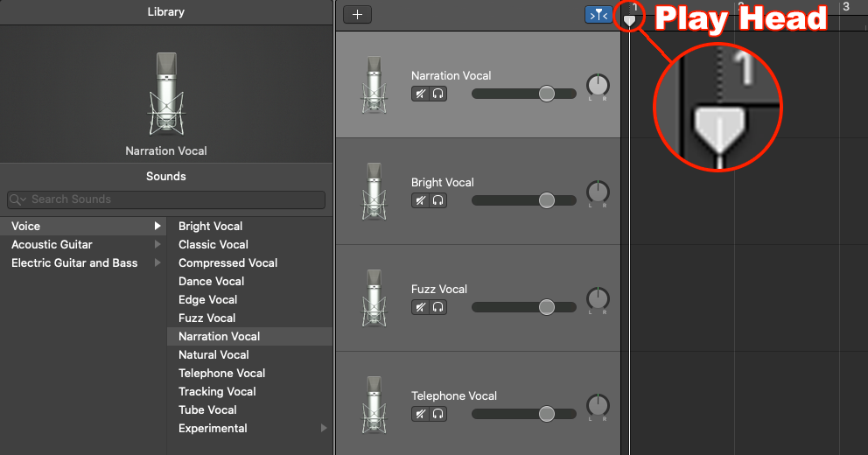Screen dimensions: 868x455
Task: Click the Fuzz Vocal volume slider knob
Action: tap(546, 307)
